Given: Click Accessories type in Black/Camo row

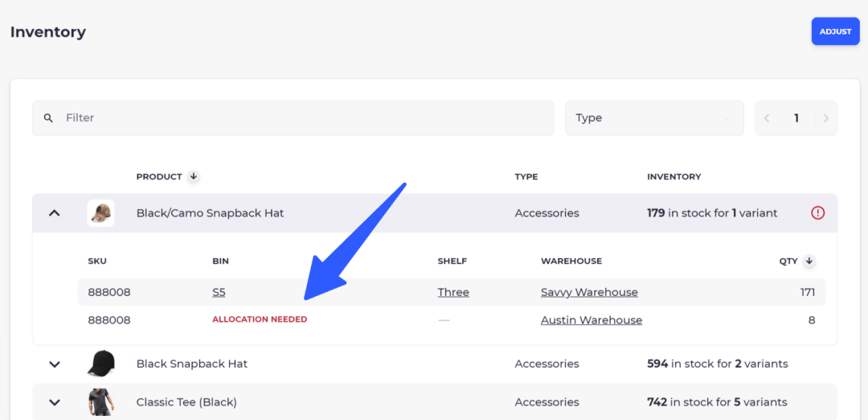Looking at the screenshot, I should point(547,212).
